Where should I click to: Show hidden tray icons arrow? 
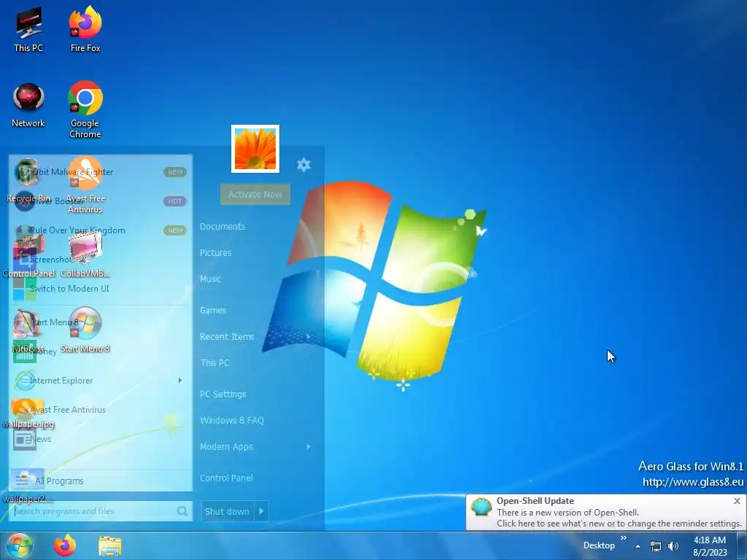(x=638, y=546)
